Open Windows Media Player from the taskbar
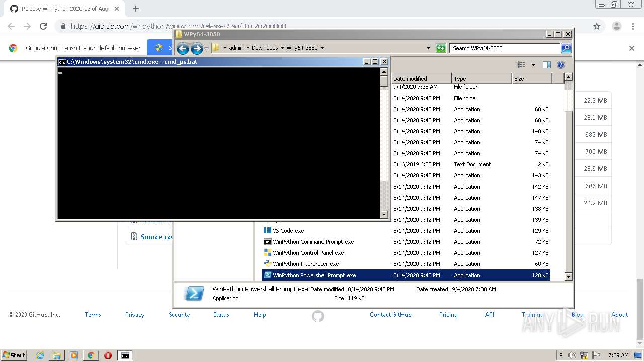 (74, 355)
